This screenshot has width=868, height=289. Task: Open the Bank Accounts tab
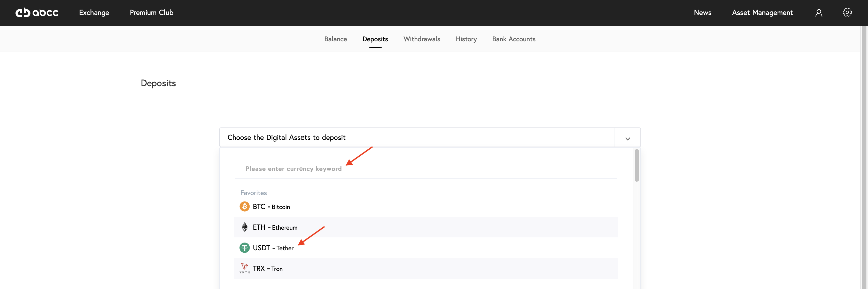[x=514, y=39]
